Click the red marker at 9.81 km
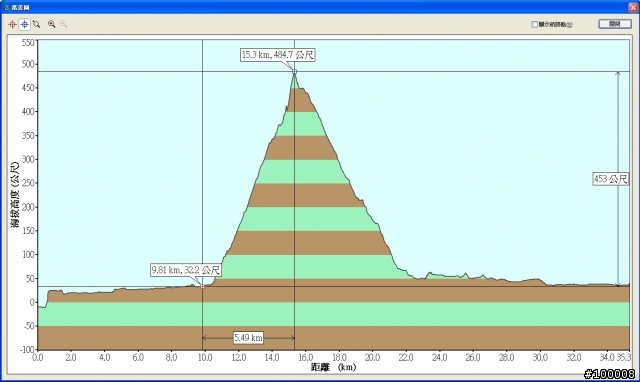Image resolution: width=640 pixels, height=382 pixels. click(x=202, y=286)
